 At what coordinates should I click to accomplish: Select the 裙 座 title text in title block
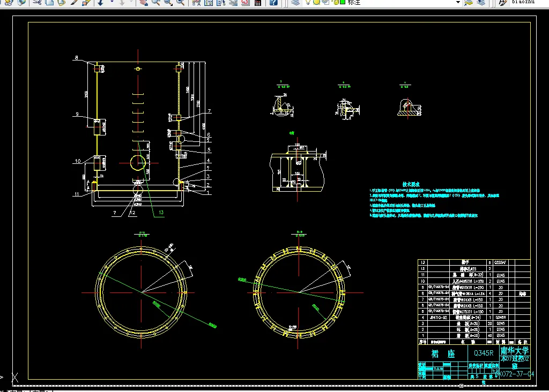443,353
